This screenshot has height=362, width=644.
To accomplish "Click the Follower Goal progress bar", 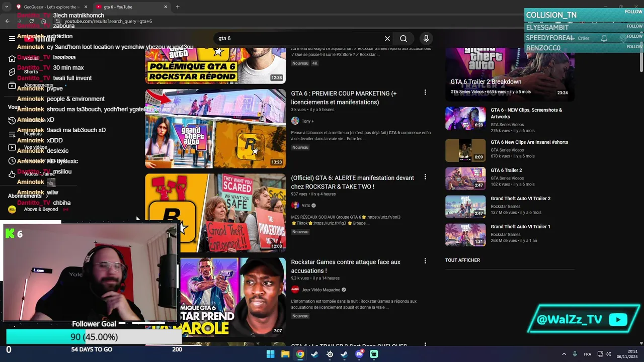I will pos(94,337).
